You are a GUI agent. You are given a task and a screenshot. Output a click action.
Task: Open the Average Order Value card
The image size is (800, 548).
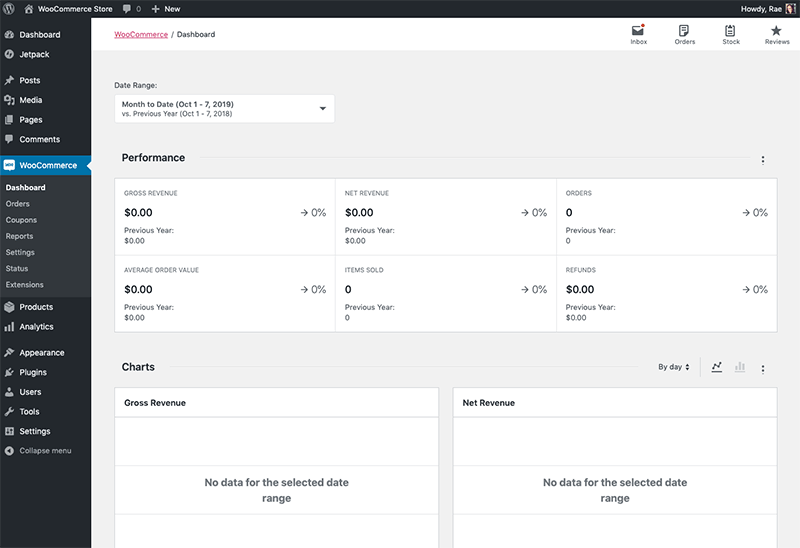click(x=225, y=294)
